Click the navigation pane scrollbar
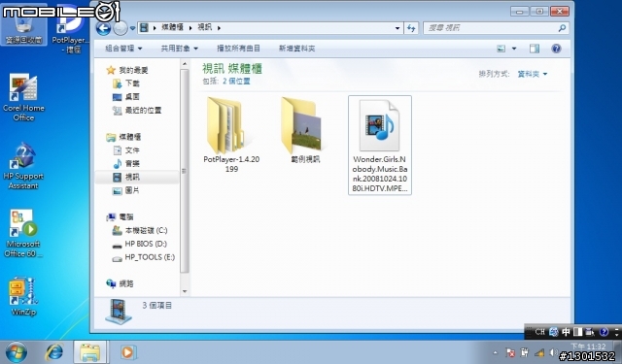 (x=184, y=171)
